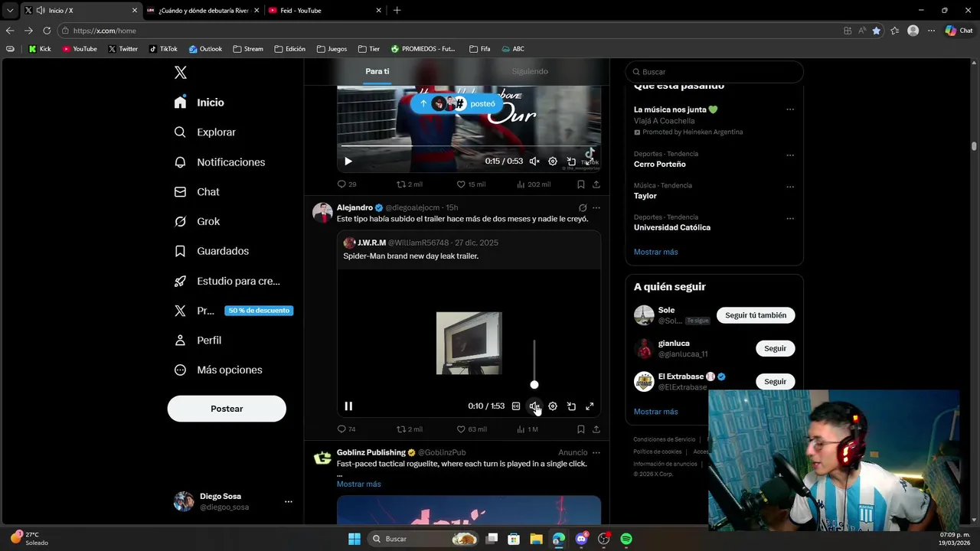Open settings gear on leak trailer video
The height and width of the screenshot is (551, 980).
(x=553, y=406)
